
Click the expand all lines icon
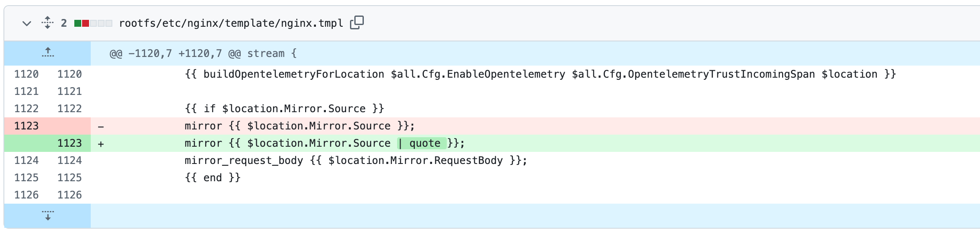(x=48, y=23)
